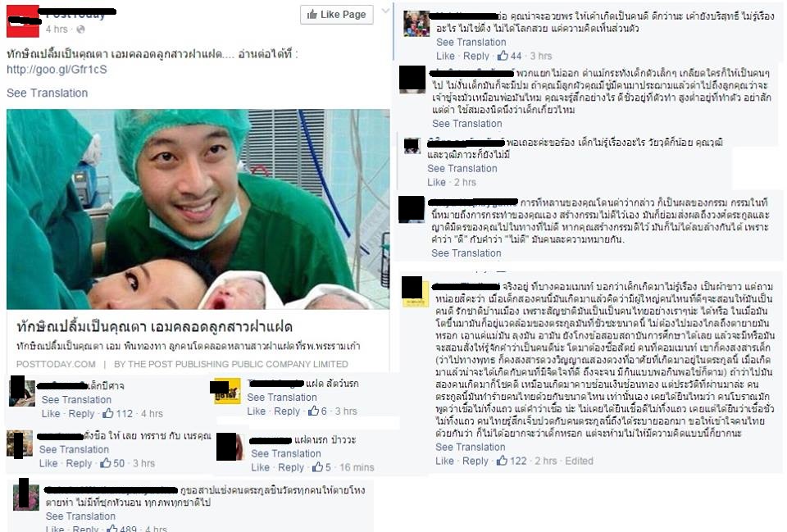Click the thumbs-up icon showing 122 likes
Image resolution: width=787 pixels, height=532 pixels.
click(x=502, y=461)
